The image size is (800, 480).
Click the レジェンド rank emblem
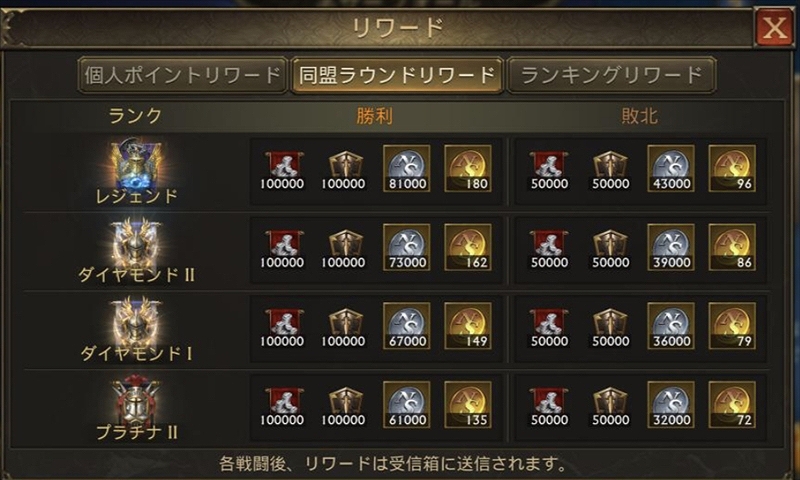[x=136, y=164]
